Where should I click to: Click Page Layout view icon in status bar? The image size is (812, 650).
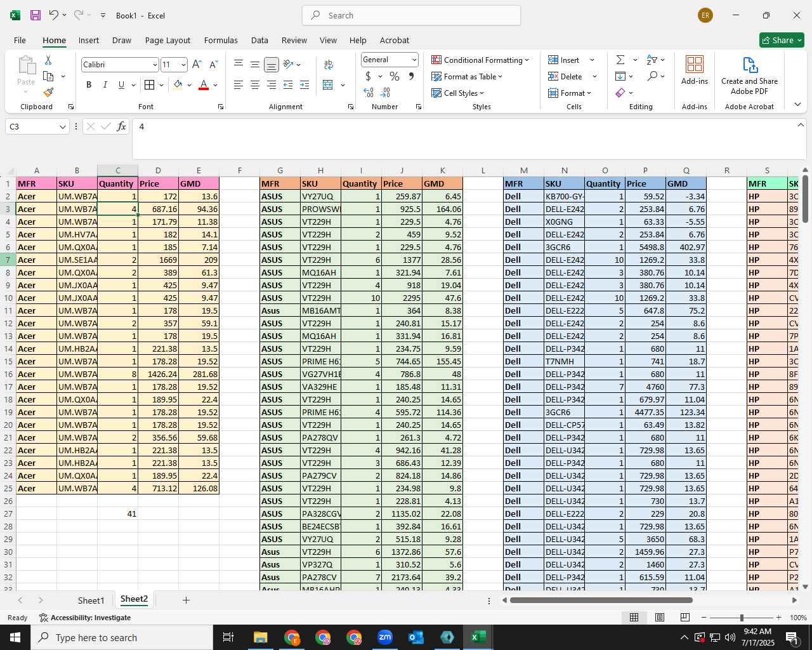(660, 618)
